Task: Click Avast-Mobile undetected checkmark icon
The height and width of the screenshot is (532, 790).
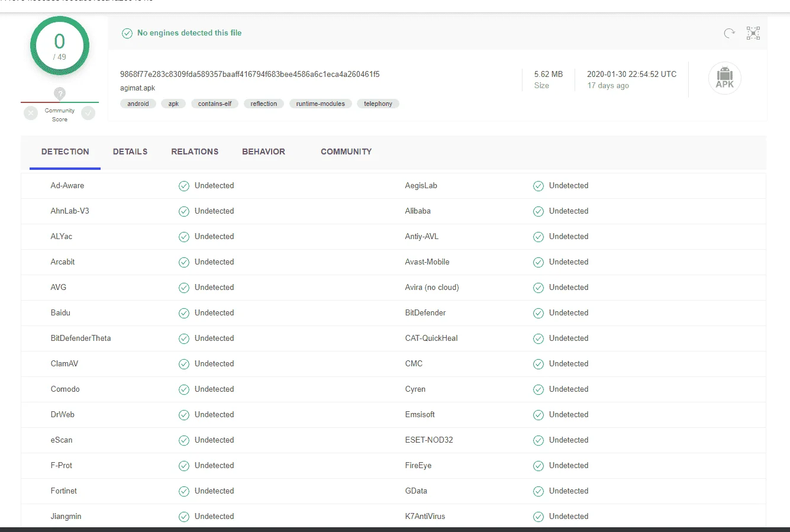Action: 539,262
